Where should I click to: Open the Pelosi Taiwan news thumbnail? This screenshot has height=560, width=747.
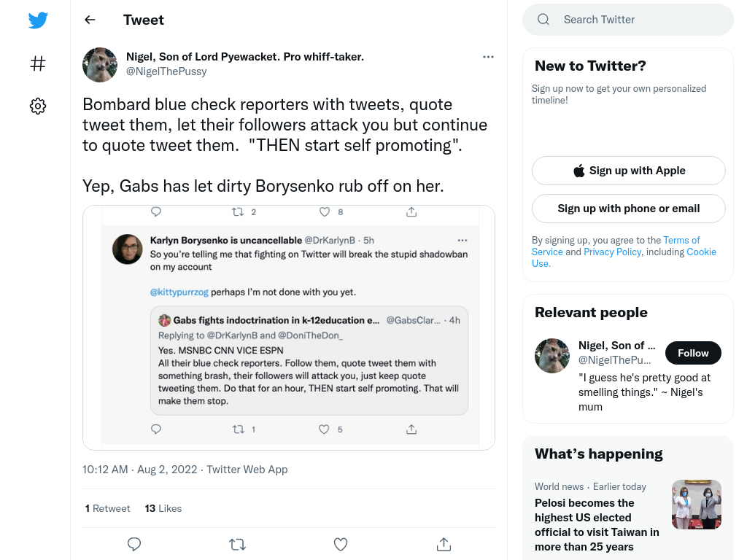[697, 505]
